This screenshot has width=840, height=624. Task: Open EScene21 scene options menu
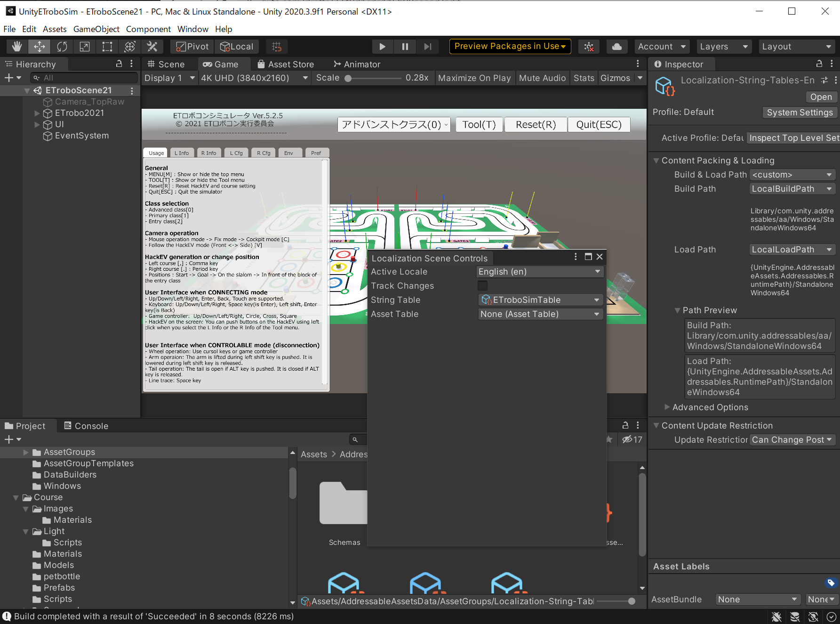(x=132, y=90)
